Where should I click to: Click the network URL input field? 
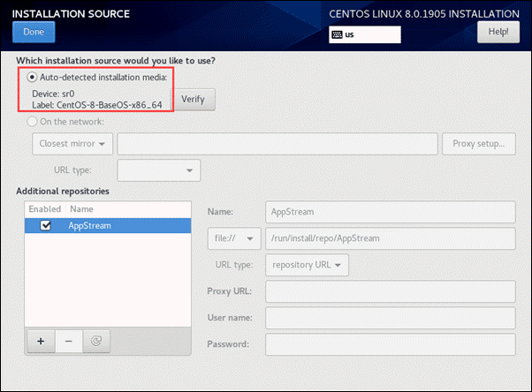pyautogui.click(x=277, y=144)
